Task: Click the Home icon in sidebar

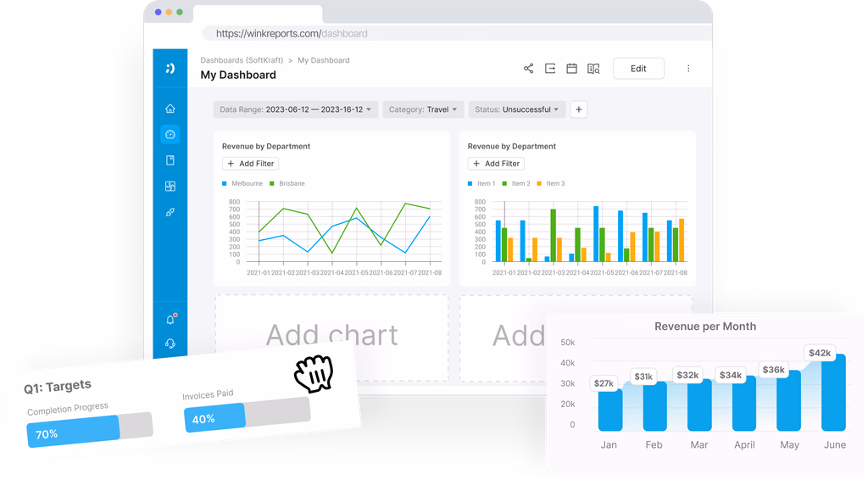Action: [x=170, y=109]
